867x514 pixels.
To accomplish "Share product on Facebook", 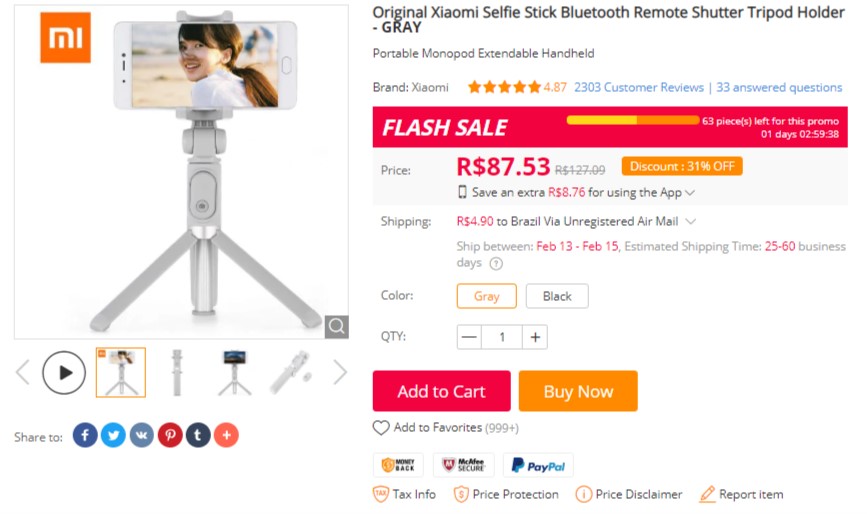I will click(85, 435).
